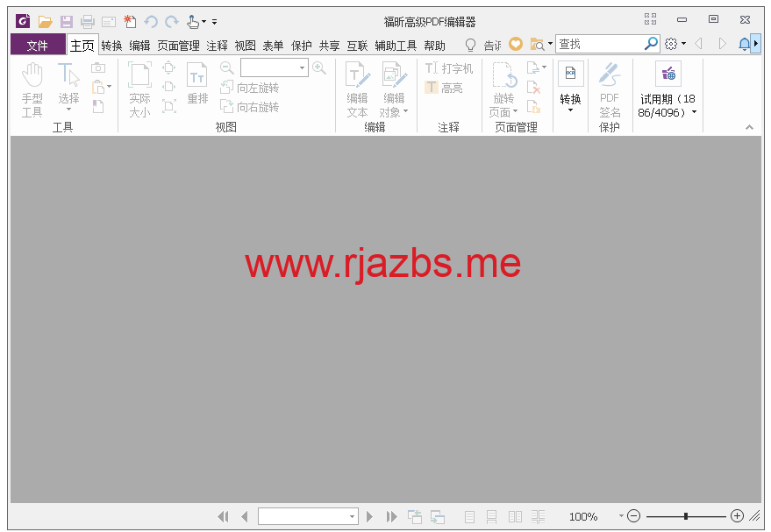Click the Print icon in quick access toolbar
The height and width of the screenshot is (532, 771).
[x=88, y=22]
